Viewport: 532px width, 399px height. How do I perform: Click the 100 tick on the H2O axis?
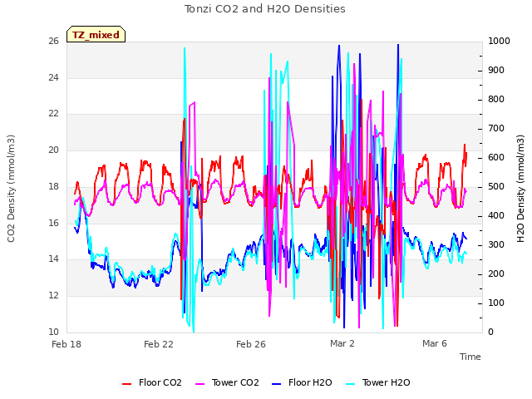point(496,303)
